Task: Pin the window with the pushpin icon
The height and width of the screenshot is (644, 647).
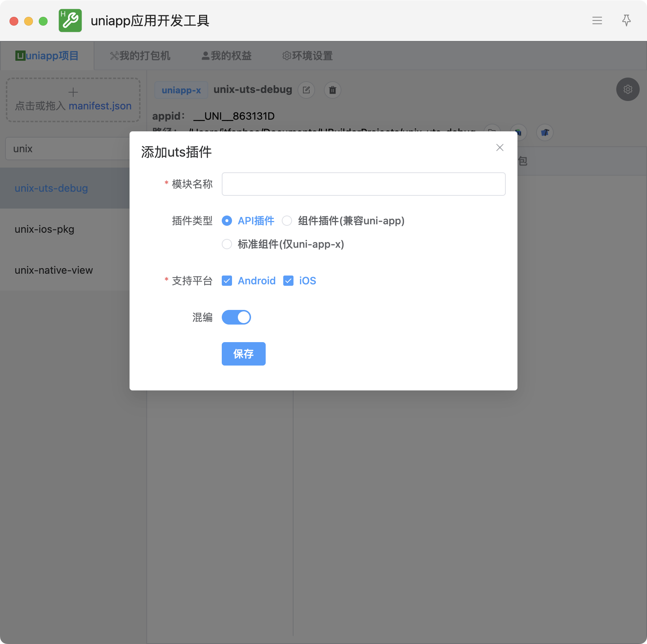Action: (x=627, y=20)
